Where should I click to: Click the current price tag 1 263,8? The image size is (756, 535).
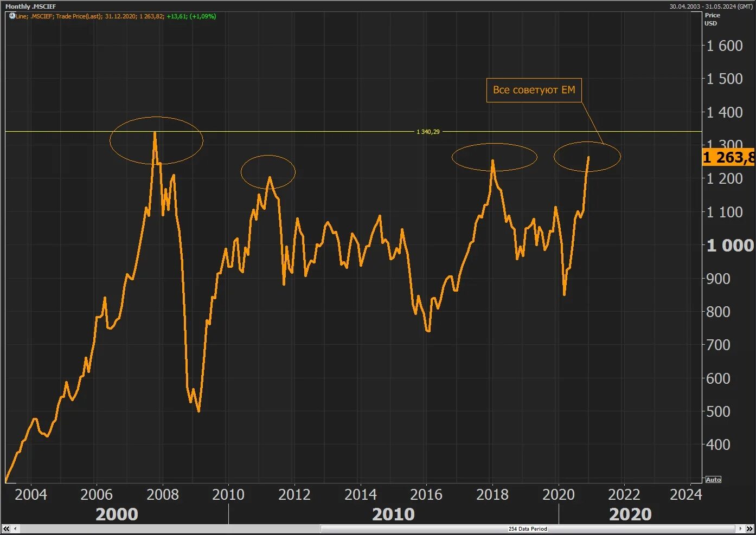pyautogui.click(x=728, y=157)
